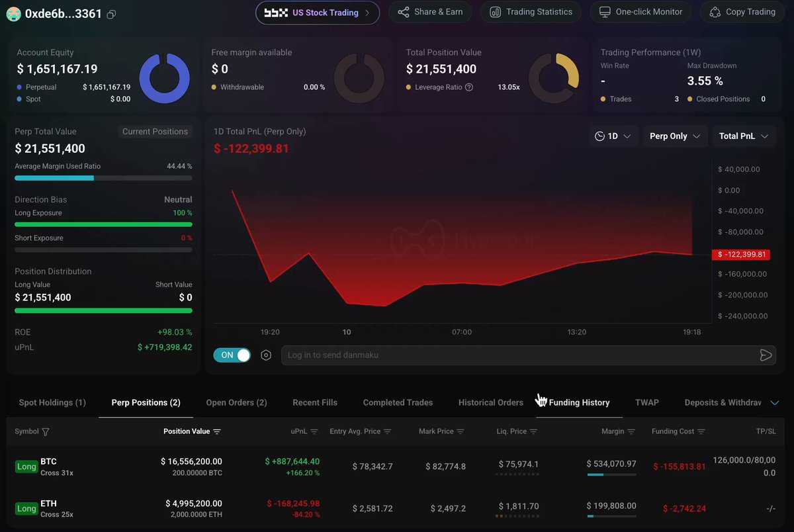Screen dimensions: 794x532
Task: Click BTC funding cost -155,813.81
Action: click(x=680, y=466)
